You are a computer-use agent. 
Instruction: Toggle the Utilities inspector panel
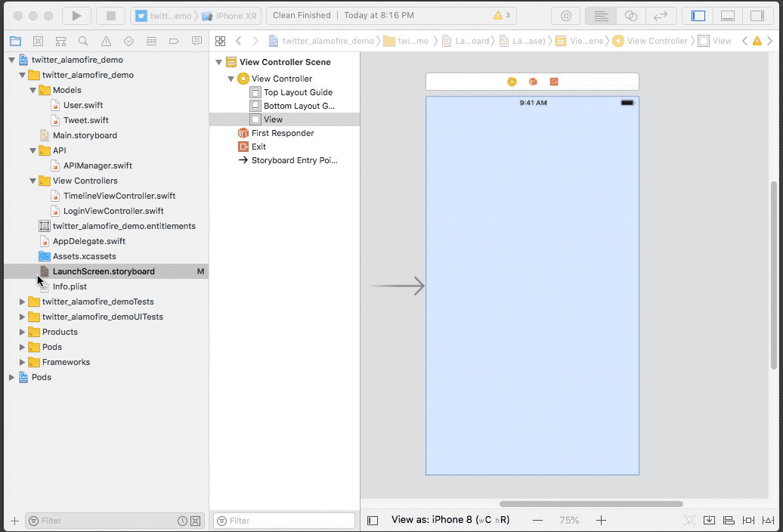pos(759,14)
